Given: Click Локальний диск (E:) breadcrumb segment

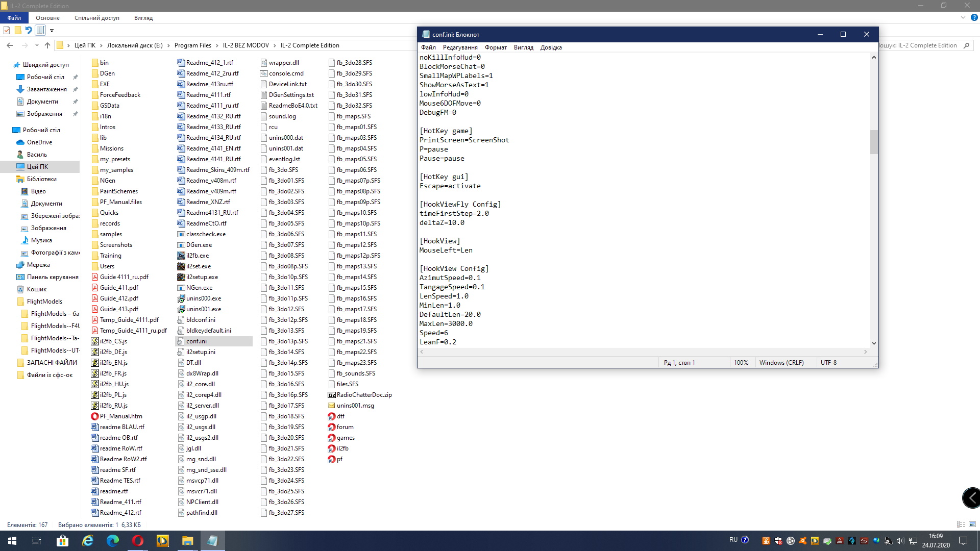Looking at the screenshot, I should click(134, 45).
